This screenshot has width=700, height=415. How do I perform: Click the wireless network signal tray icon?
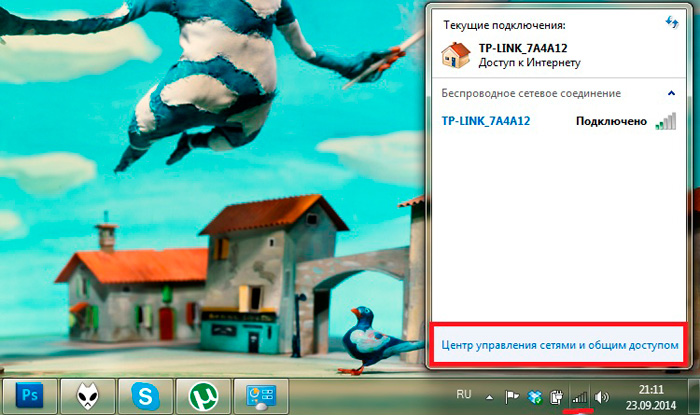tap(579, 396)
